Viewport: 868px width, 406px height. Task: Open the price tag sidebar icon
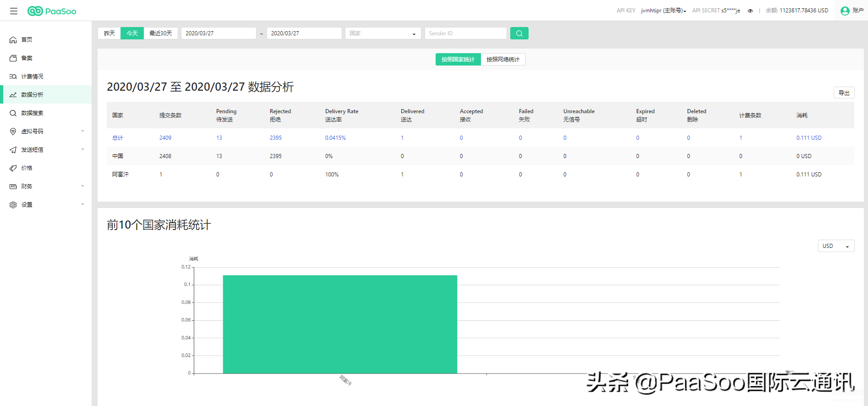[13, 168]
